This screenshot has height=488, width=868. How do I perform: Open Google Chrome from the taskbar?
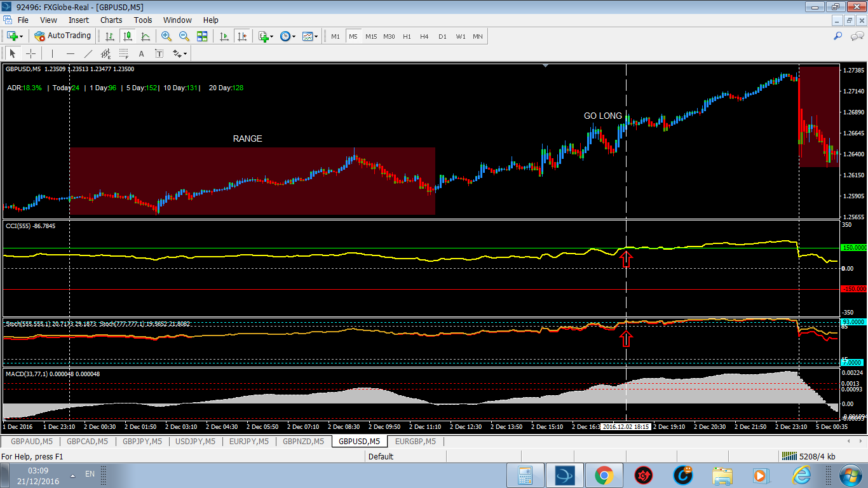[604, 475]
